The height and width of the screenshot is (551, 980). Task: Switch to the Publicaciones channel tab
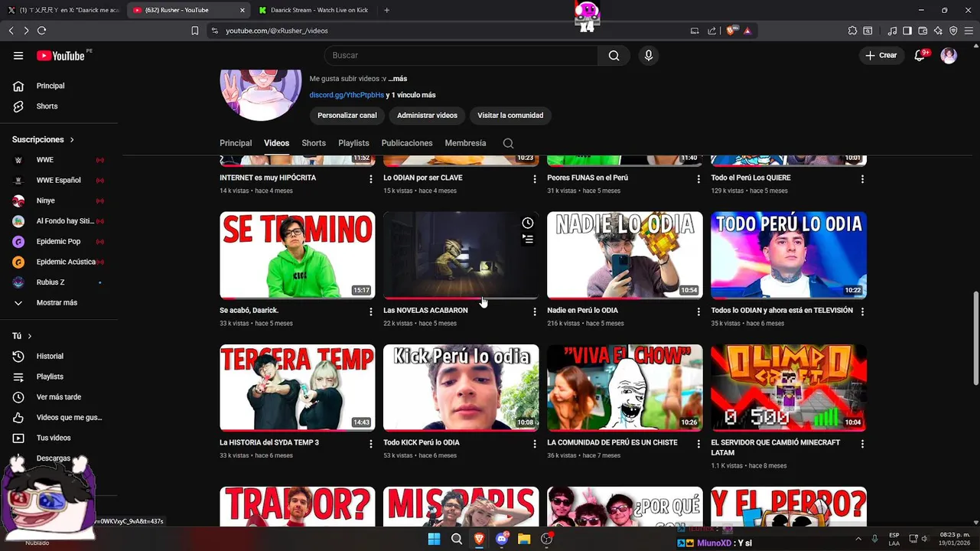click(x=407, y=143)
